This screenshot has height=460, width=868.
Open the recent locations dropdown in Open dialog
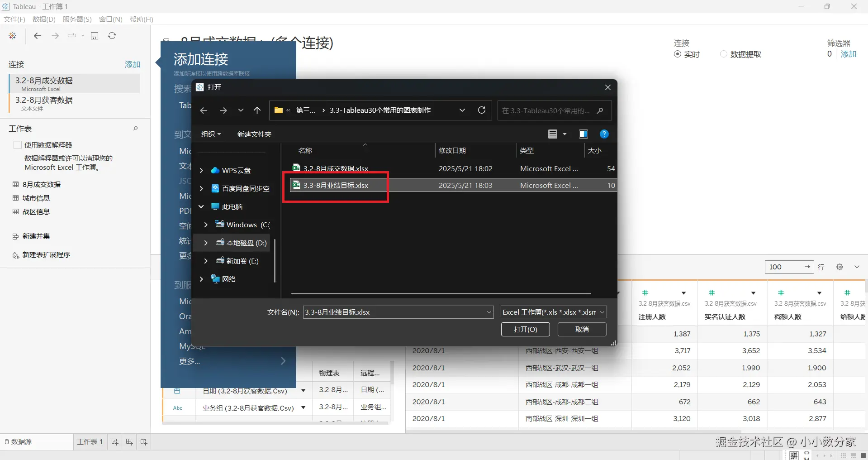(x=241, y=110)
